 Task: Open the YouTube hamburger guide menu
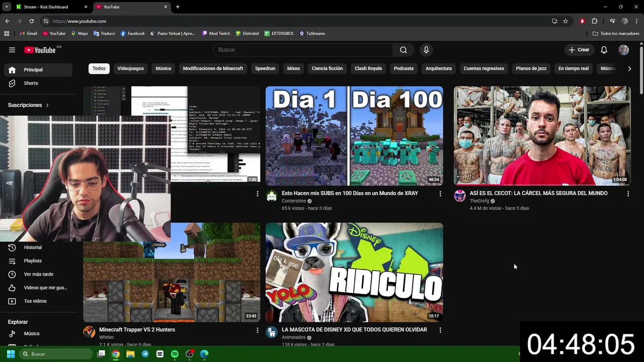pos(12,50)
